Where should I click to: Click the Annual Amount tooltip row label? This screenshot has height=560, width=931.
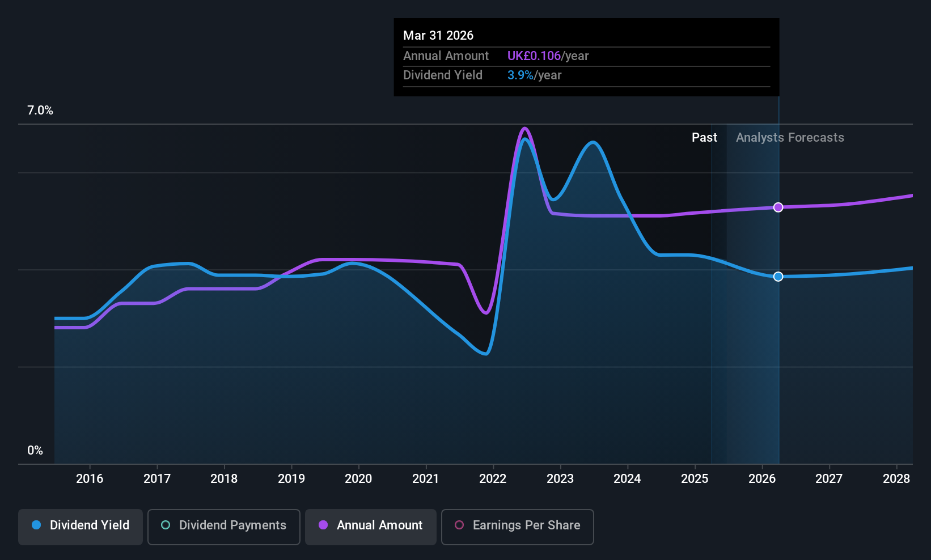[446, 56]
